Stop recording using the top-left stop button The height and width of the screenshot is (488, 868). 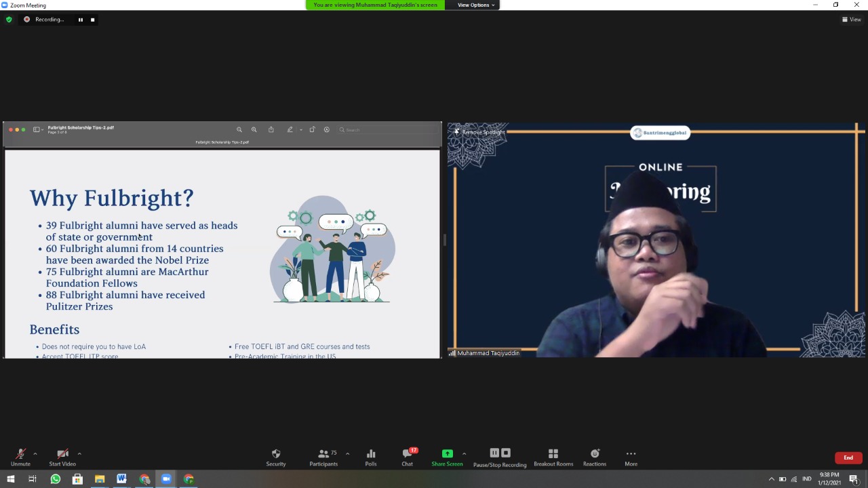92,20
